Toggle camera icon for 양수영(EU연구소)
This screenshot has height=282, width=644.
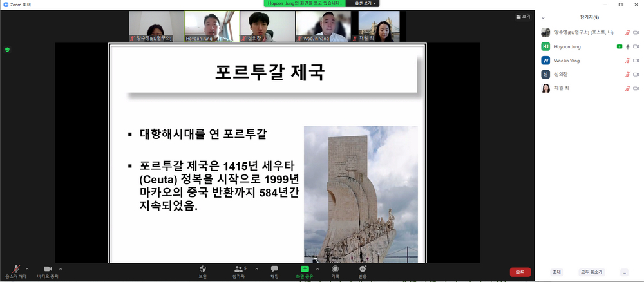click(x=636, y=32)
